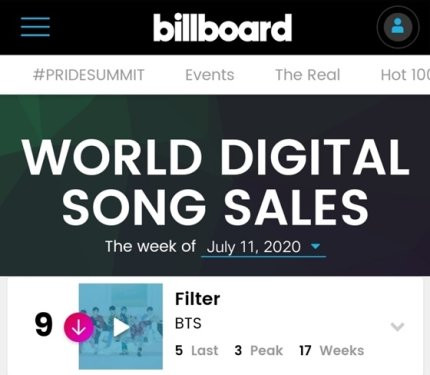The image size is (430, 375).
Task: Click the pink downward trend arrow icon
Action: pos(79,327)
